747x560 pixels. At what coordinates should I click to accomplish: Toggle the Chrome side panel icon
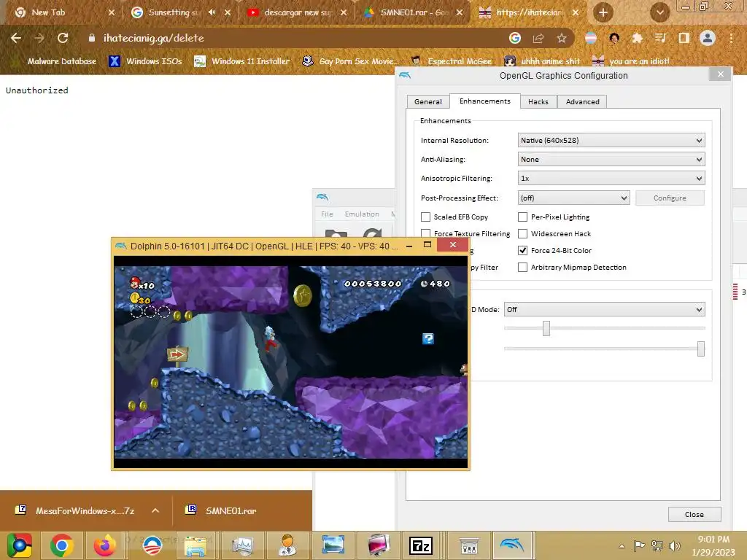684,38
